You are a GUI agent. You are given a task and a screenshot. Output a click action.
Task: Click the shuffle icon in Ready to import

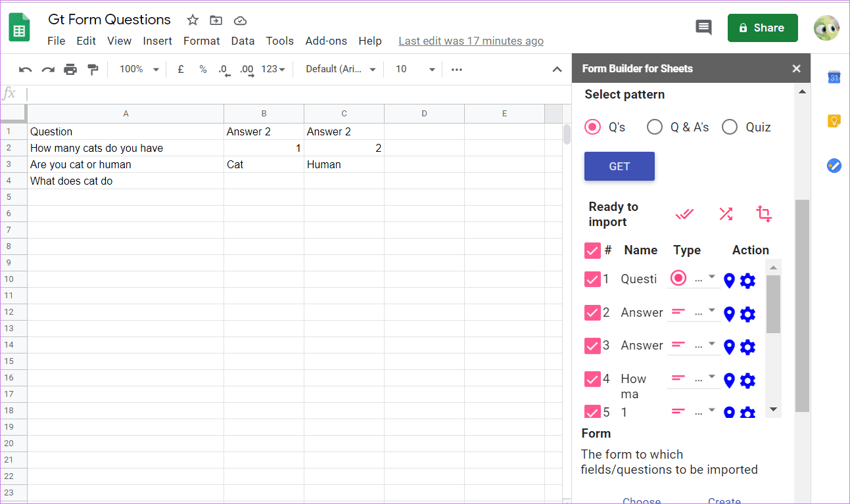(x=726, y=214)
